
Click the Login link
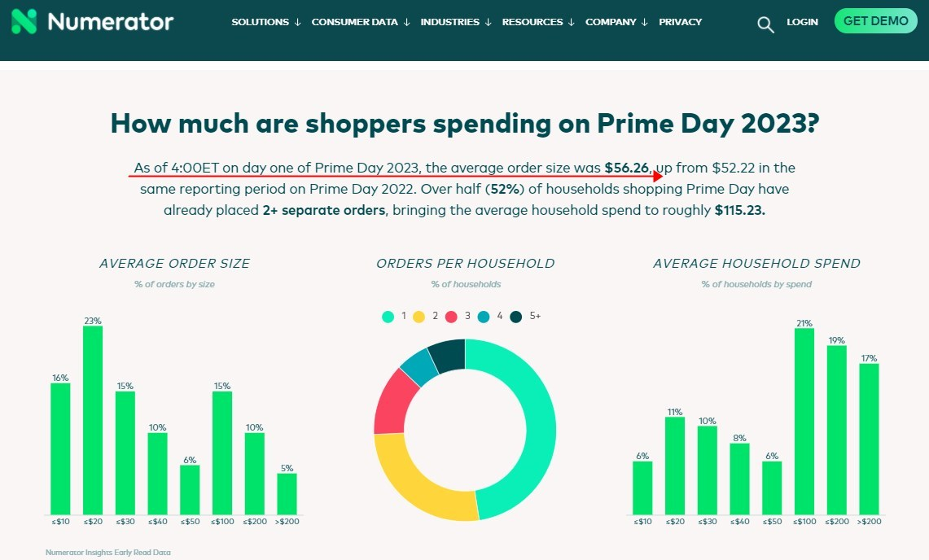click(x=802, y=22)
